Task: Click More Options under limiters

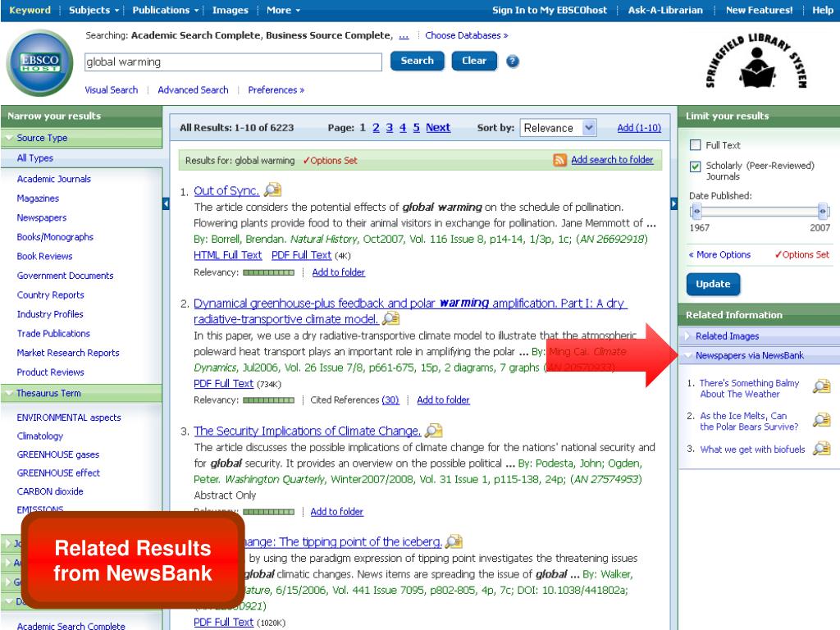Action: [719, 254]
